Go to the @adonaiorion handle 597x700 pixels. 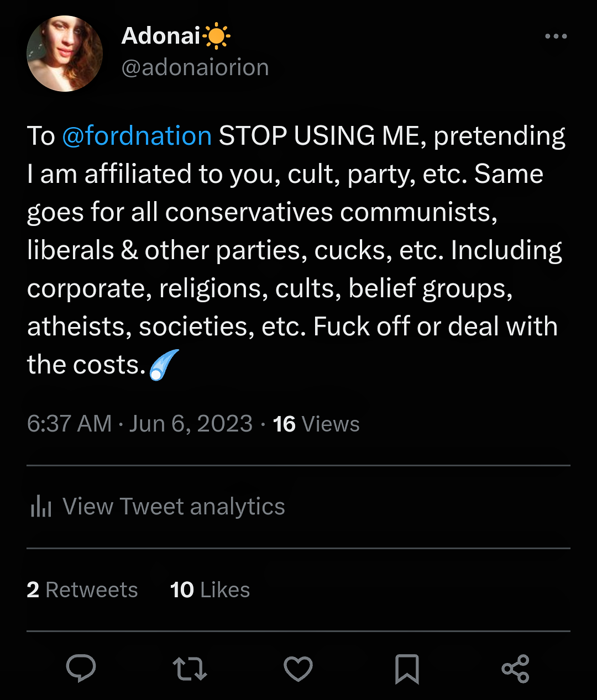click(x=195, y=67)
